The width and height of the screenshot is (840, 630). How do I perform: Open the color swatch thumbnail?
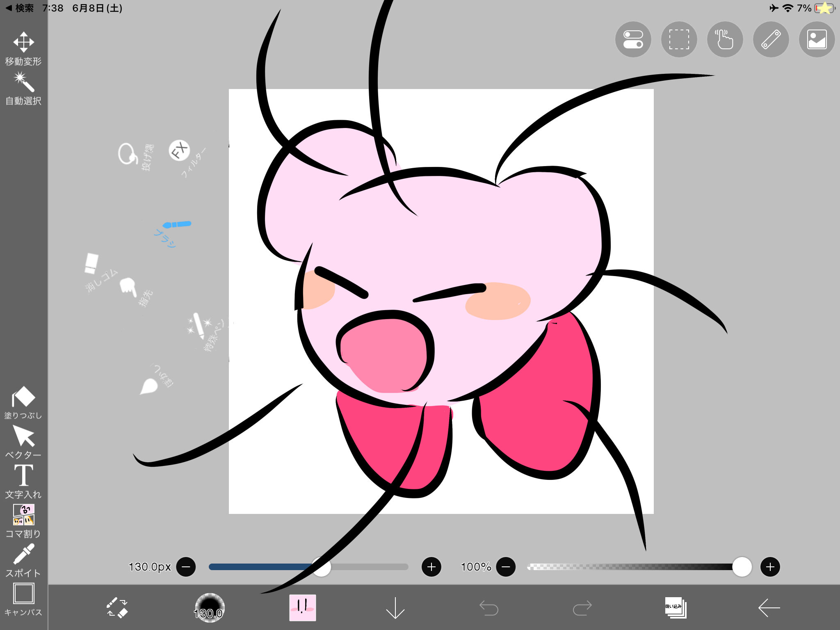(302, 607)
